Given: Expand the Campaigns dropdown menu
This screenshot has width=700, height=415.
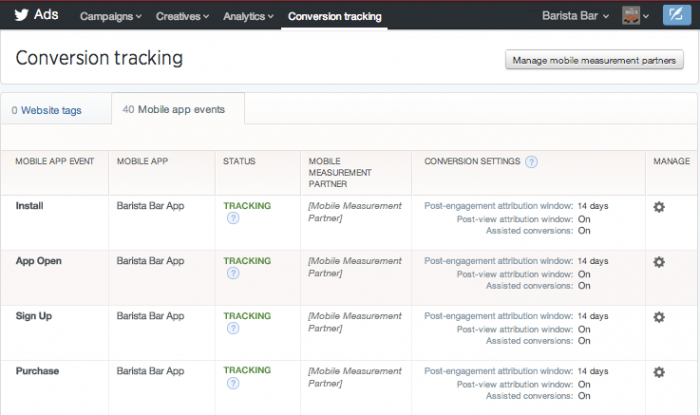Looking at the screenshot, I should click(x=110, y=17).
